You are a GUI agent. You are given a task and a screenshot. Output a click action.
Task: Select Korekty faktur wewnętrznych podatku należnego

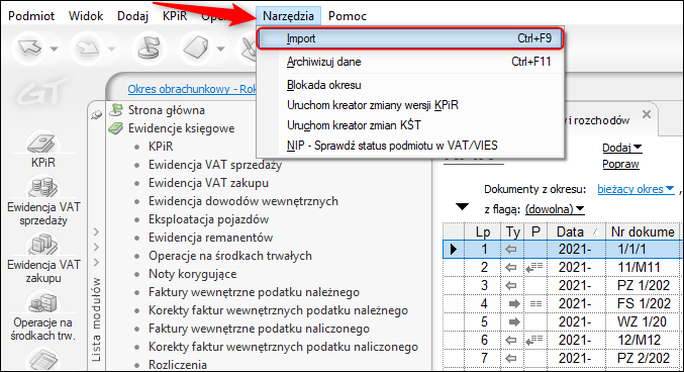(278, 311)
